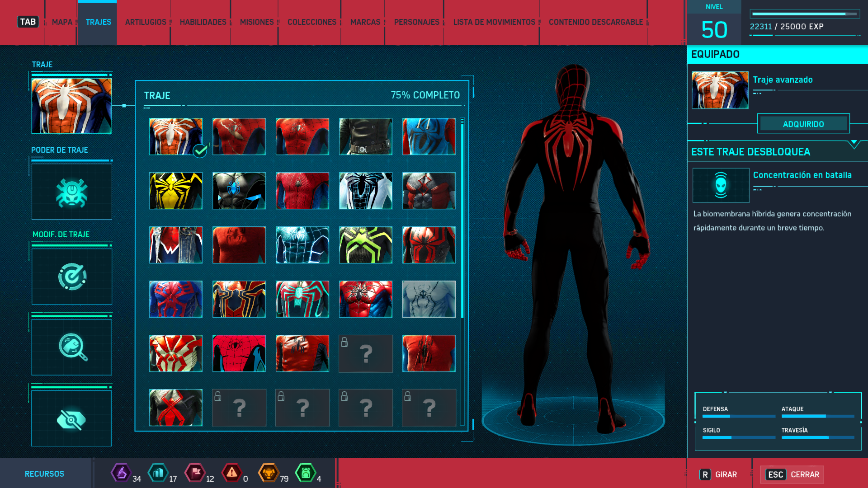Click the purple resource token icon
Screen dimensions: 868x488
121,473
